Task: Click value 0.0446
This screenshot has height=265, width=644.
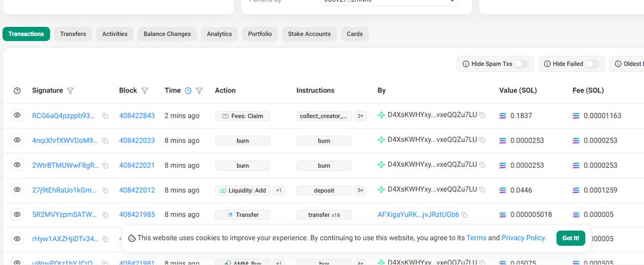Action: click(521, 190)
